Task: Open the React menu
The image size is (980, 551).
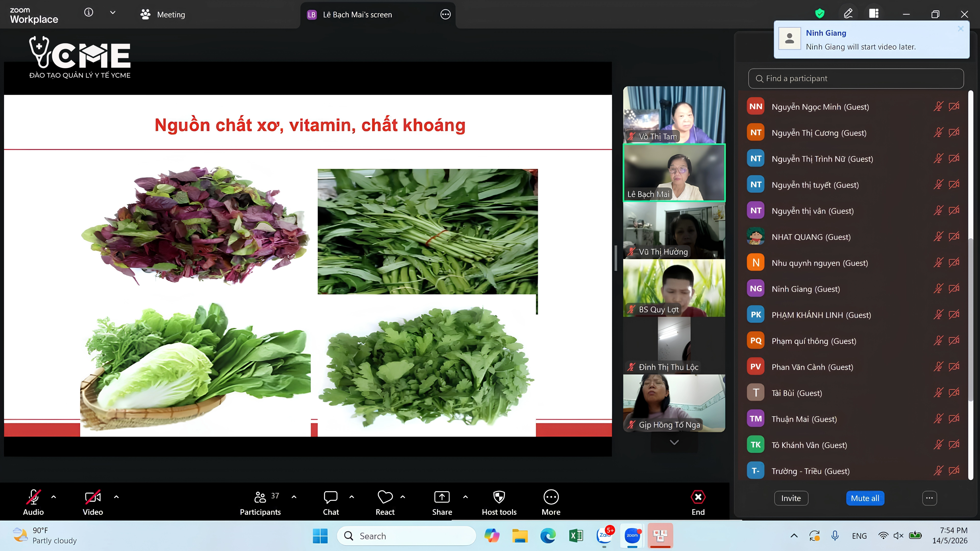Action: (385, 502)
